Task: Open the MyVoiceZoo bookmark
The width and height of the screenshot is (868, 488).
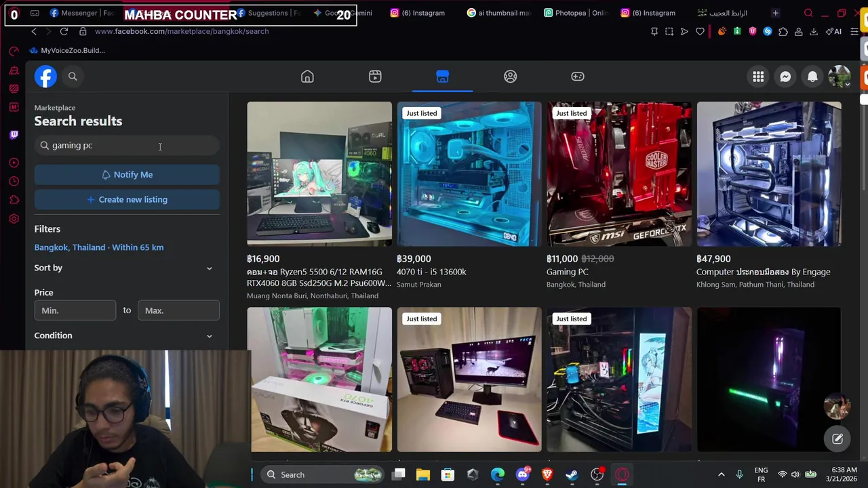Action: pos(67,50)
